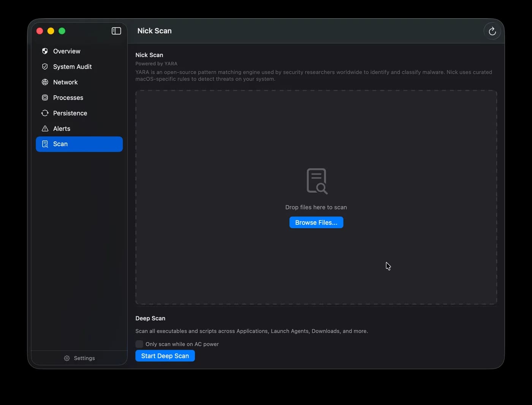Open Settings at sidebar bottom
This screenshot has height=405, width=532.
click(x=79, y=358)
